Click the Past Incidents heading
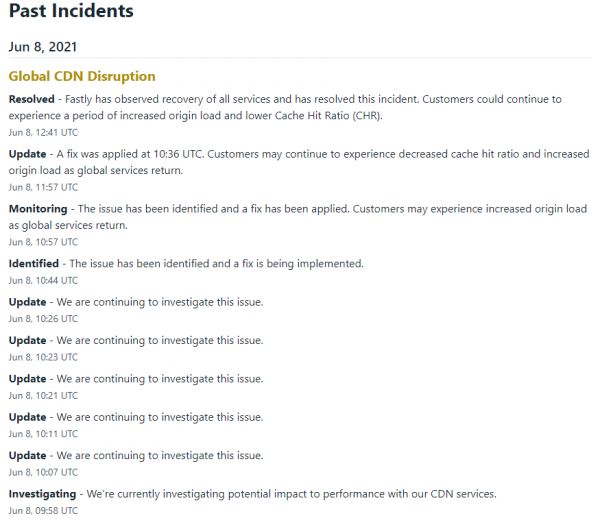Viewport: 600px width, 529px height. (x=71, y=12)
